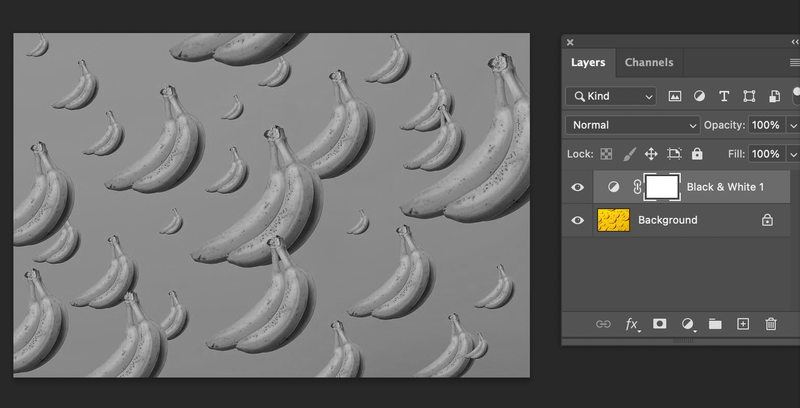The width and height of the screenshot is (800, 408).
Task: Switch to the Channels tab
Action: point(648,63)
